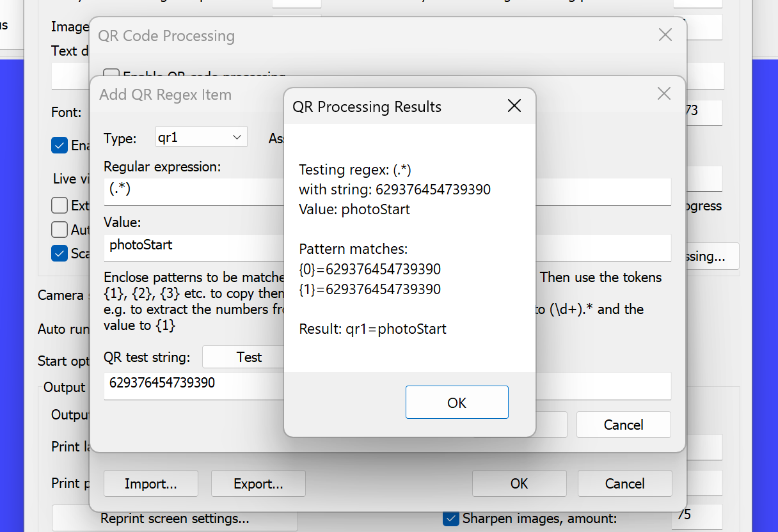The width and height of the screenshot is (778, 532).
Task: Close the Add QR Regex Item window
Action: pos(664,94)
